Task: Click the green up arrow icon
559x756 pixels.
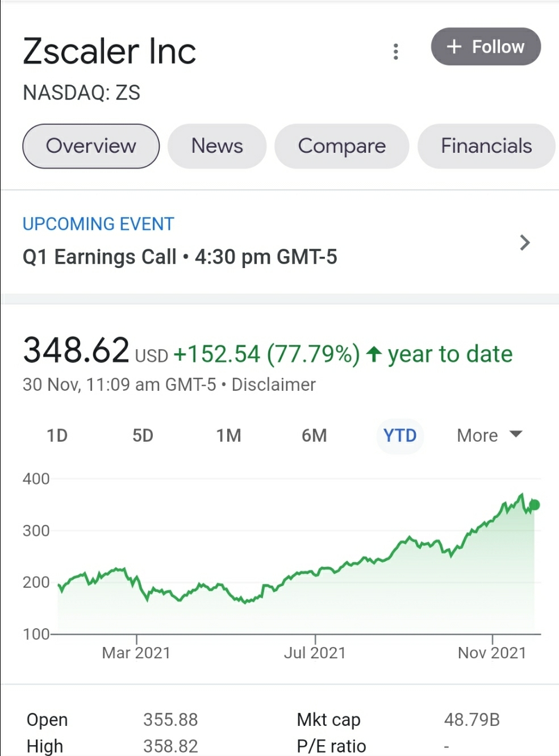Action: pyautogui.click(x=373, y=354)
